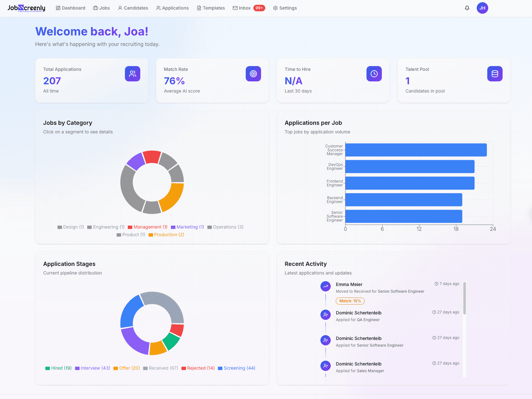The image size is (532, 399).
Task: Open the Settings page
Action: 285,8
